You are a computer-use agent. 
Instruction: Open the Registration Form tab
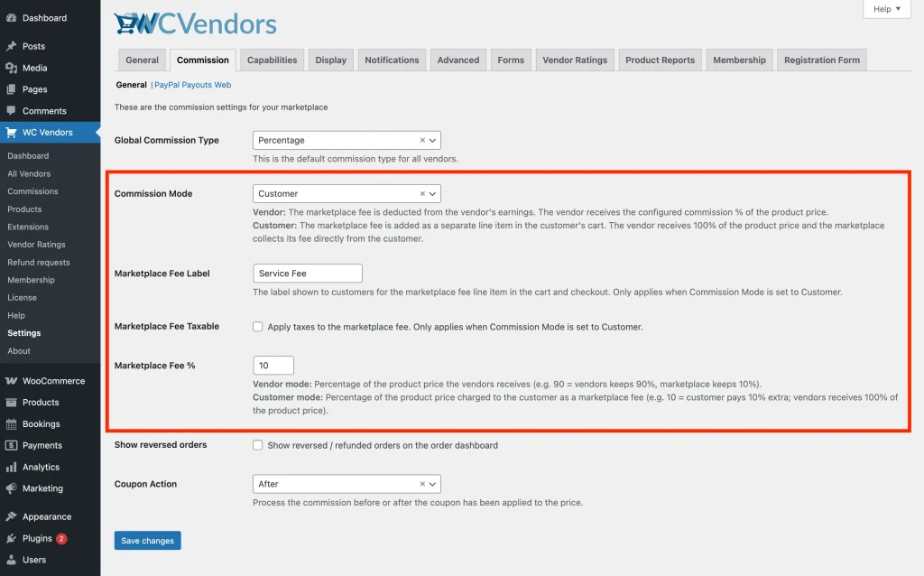822,60
